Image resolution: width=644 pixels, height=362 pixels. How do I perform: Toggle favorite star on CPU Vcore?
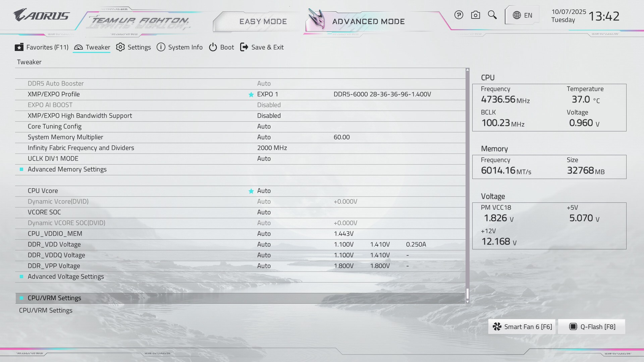click(x=251, y=191)
